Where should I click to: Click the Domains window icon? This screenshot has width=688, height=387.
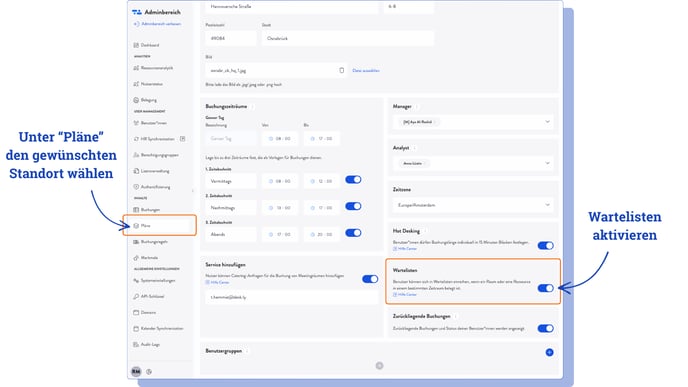point(136,312)
